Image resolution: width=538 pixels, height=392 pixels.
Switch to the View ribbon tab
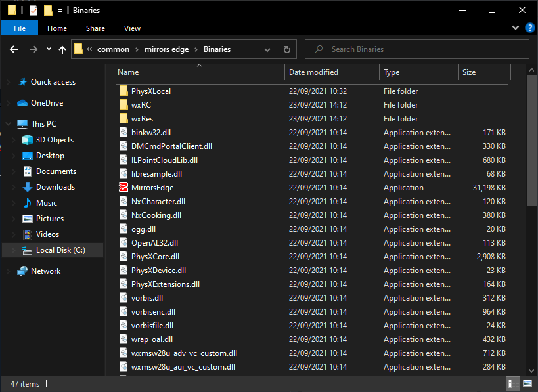coord(132,28)
